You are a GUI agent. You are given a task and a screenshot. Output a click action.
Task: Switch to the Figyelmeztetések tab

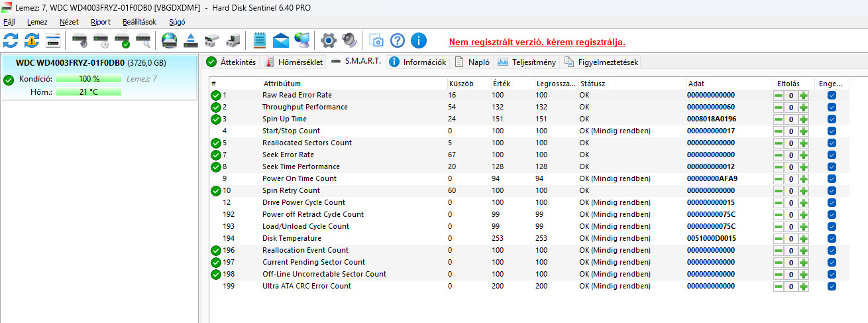tap(601, 62)
